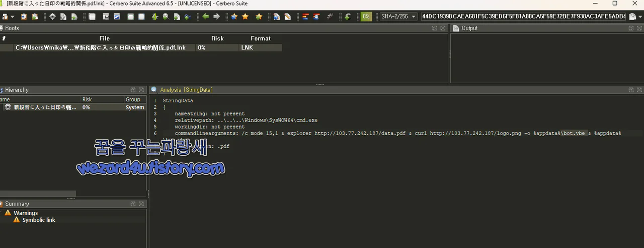Click the blue-tinted star bookmark icon

(x=234, y=17)
